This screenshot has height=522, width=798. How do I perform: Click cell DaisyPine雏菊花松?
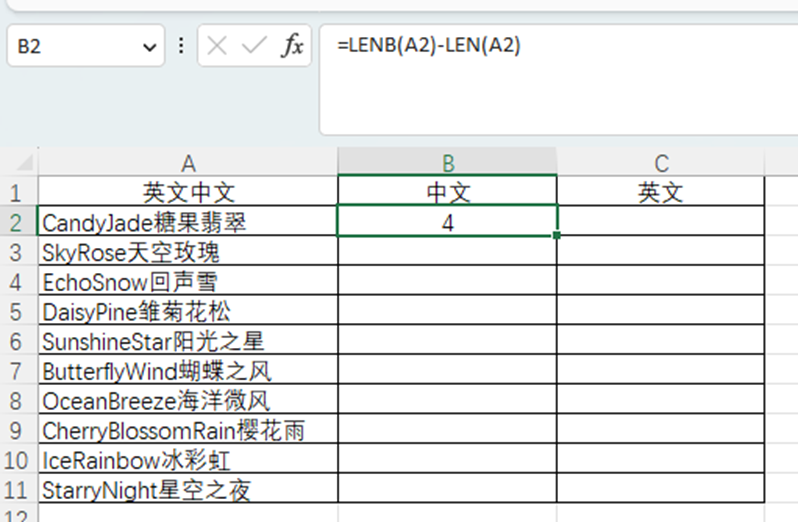[188, 310]
